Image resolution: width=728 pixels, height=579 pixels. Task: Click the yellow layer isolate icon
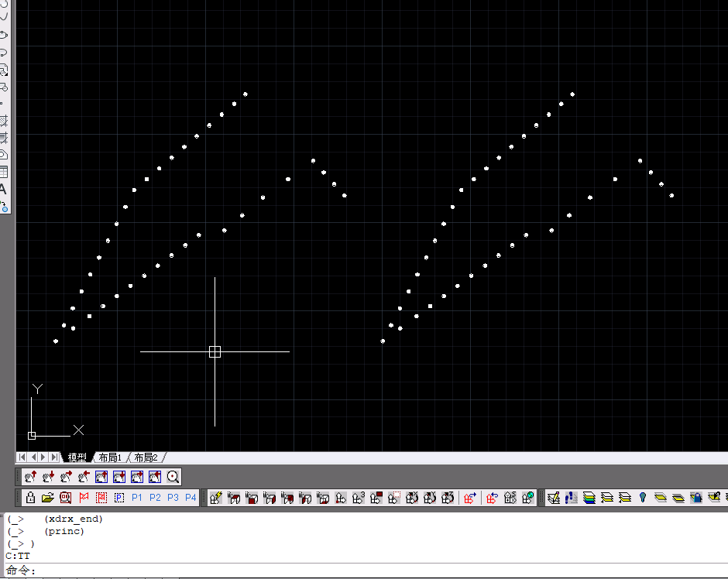661,498
